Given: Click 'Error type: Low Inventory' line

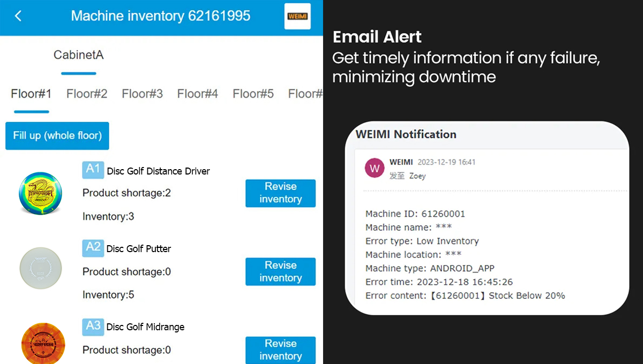Looking at the screenshot, I should point(422,241).
